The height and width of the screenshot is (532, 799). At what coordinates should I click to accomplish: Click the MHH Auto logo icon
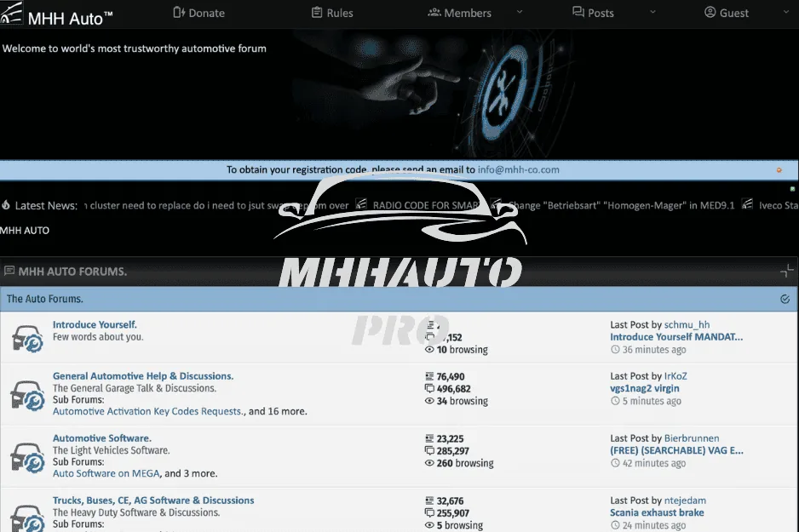[x=14, y=14]
